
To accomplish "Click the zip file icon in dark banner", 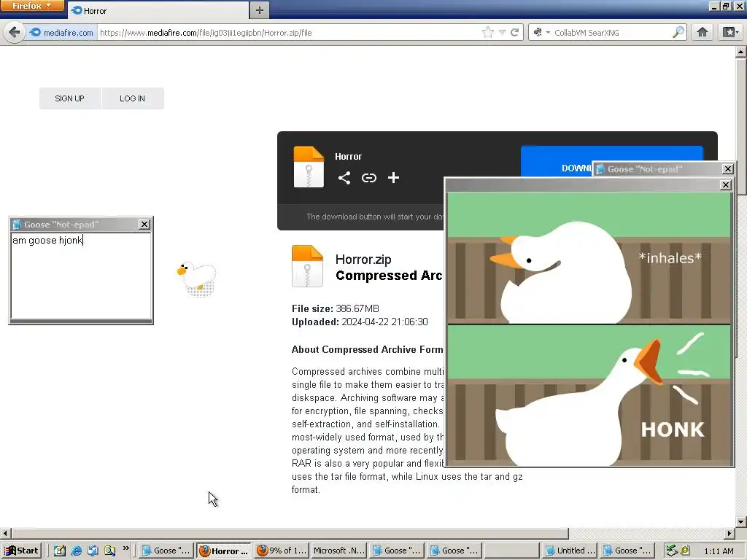I will pos(309,167).
